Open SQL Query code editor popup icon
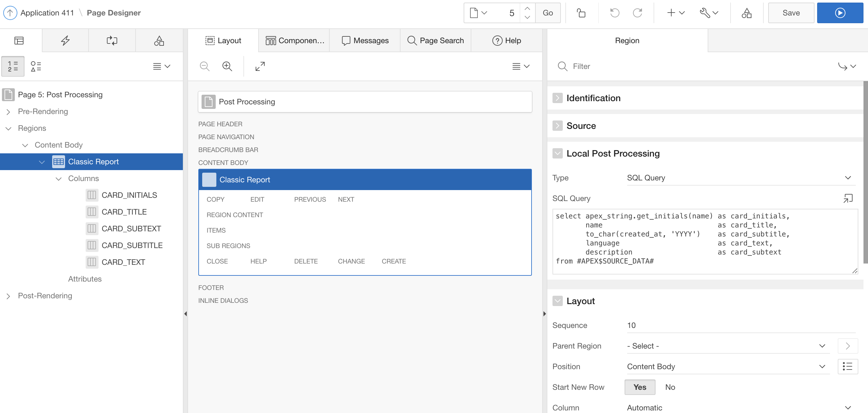 [847, 198]
